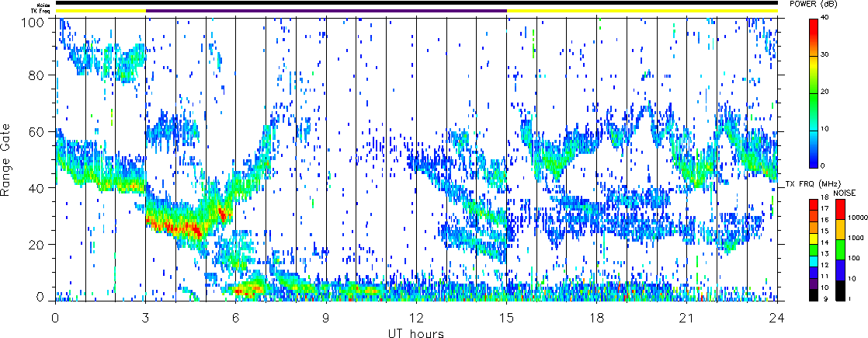Click the black Noise bar at the top
This screenshot has height=338, width=868.
416,3
